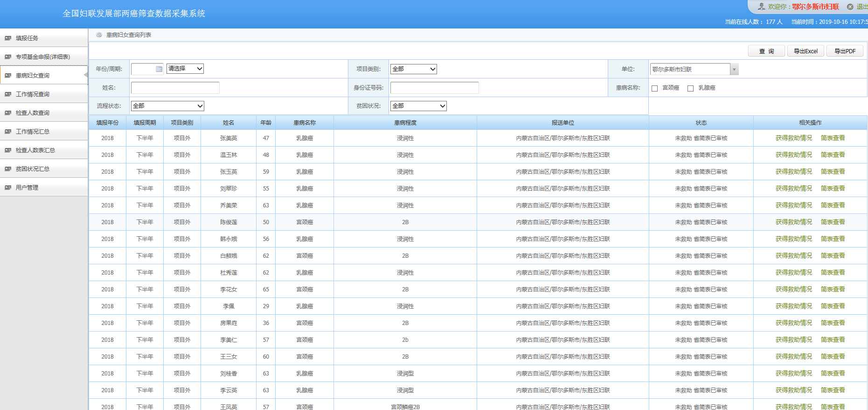Open the 贫困状况 dropdown
Viewport: 868px width, 410px height.
418,106
